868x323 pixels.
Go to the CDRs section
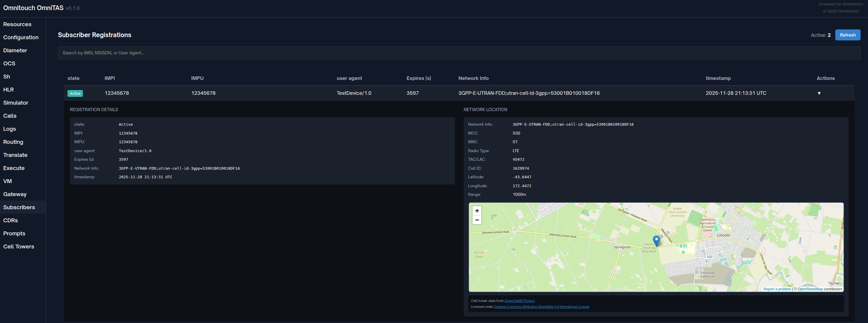(x=10, y=220)
